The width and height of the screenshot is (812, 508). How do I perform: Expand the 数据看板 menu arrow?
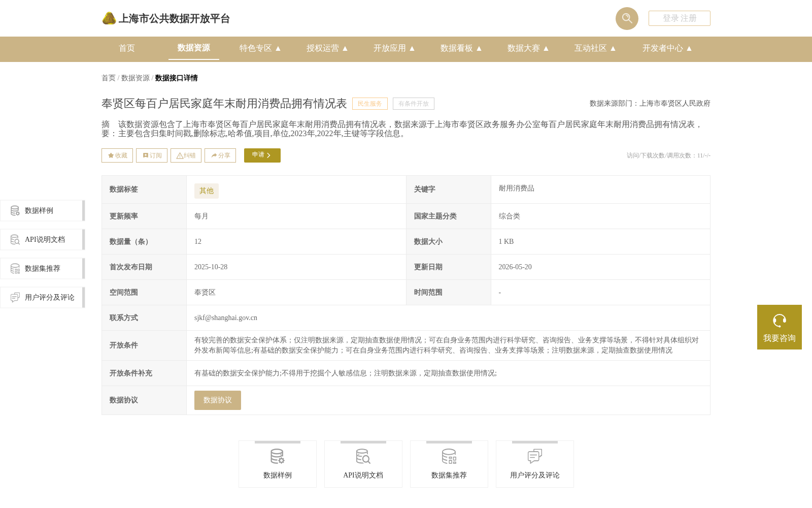[479, 48]
